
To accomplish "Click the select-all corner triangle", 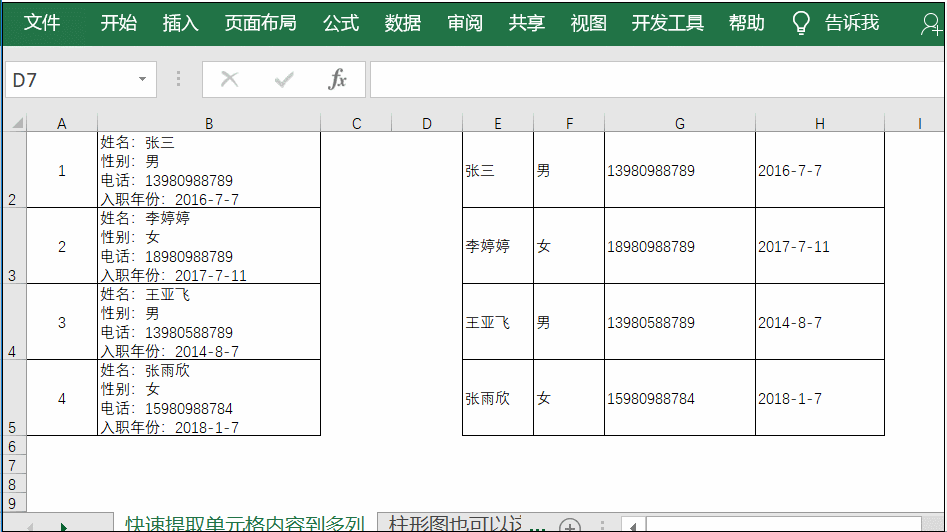I will [18, 123].
